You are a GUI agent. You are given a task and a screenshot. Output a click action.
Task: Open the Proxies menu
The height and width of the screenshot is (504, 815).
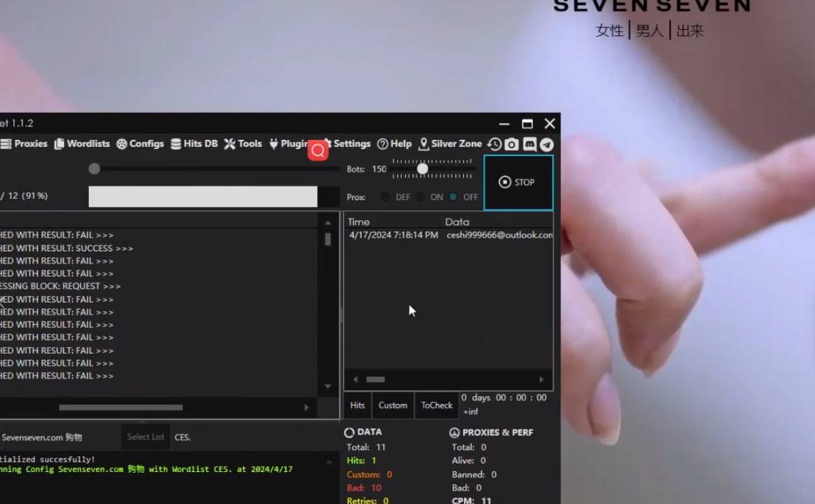click(24, 144)
